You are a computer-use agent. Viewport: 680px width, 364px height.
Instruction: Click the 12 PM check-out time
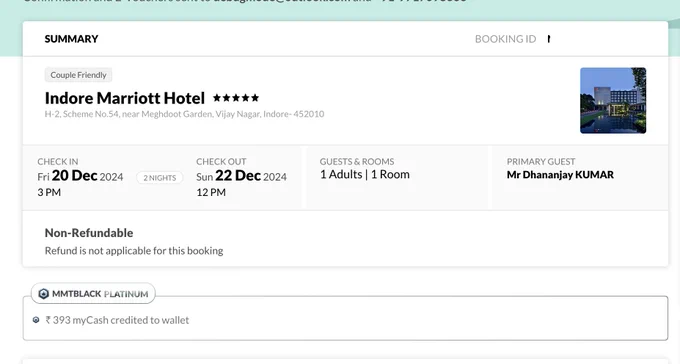tap(211, 193)
